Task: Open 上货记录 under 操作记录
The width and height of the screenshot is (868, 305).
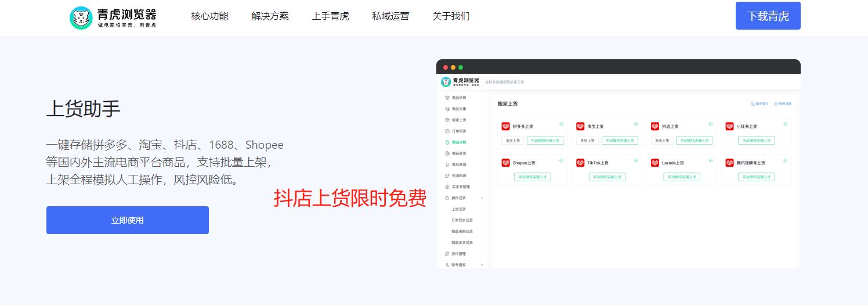Action: tap(458, 209)
